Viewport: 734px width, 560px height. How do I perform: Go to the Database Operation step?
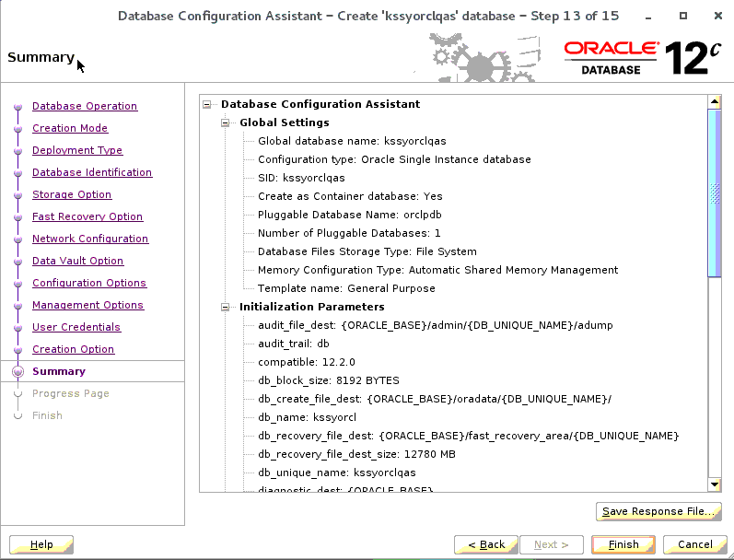84,106
